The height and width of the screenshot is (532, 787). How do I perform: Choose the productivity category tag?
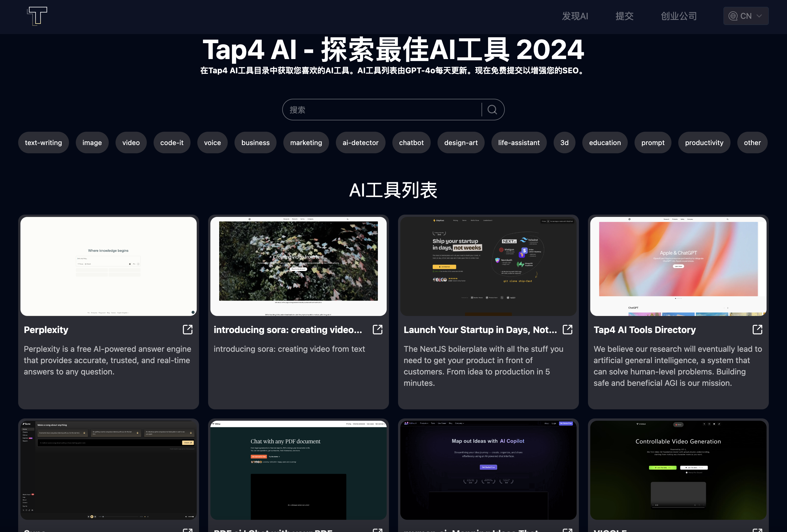click(704, 143)
